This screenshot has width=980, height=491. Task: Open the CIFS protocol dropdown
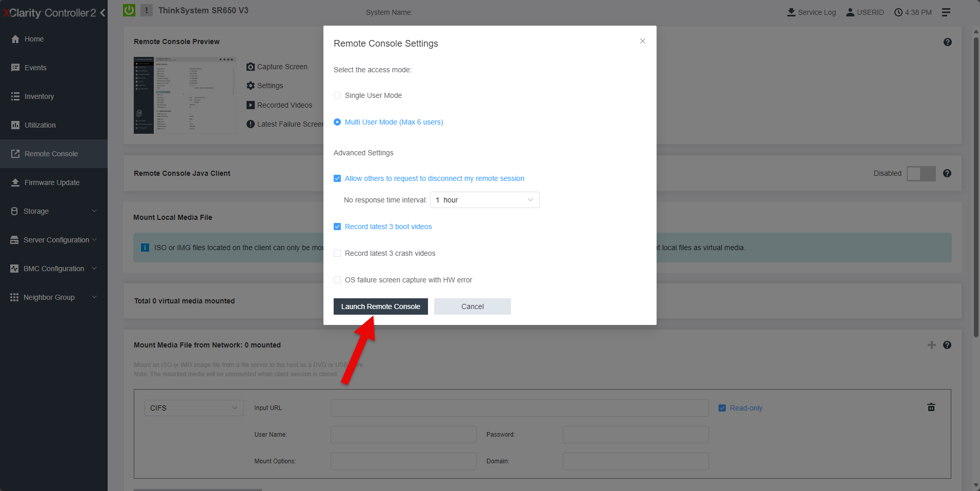pos(193,408)
